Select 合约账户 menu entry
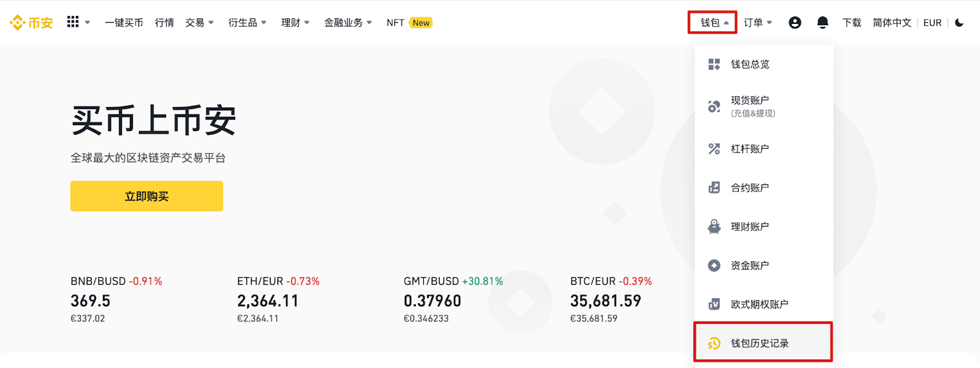The width and height of the screenshot is (980, 368). pos(764,187)
